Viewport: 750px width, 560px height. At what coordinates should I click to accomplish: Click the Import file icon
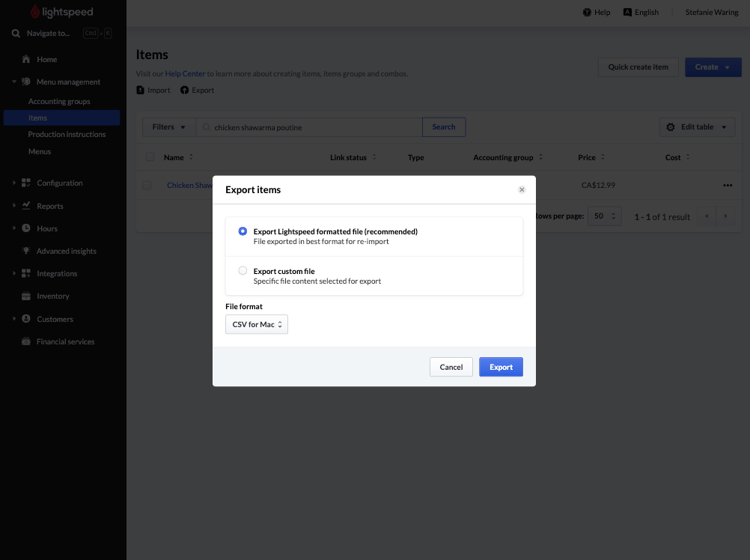coord(140,90)
